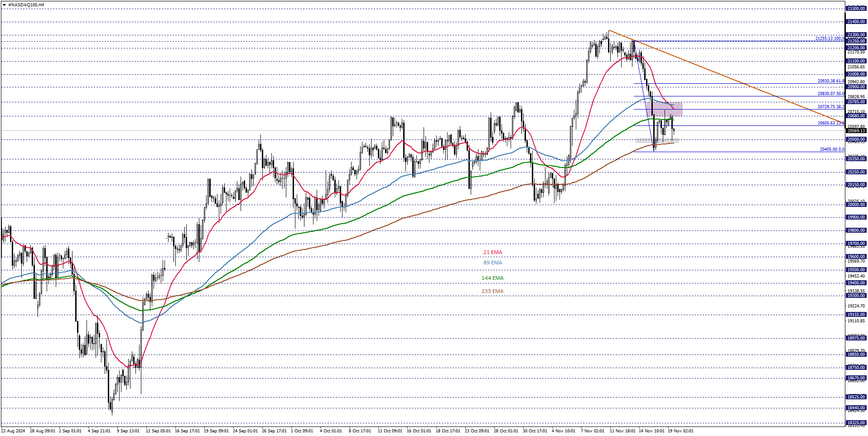868x436 pixels.
Task: Click the 9 Sep 13:01 time axis label
Action: [128, 431]
